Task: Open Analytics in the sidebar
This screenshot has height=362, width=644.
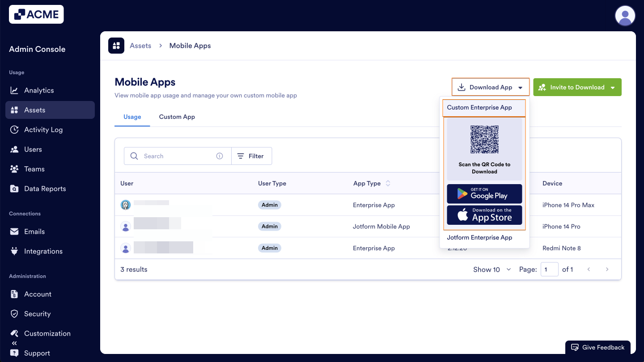Action: (38, 90)
